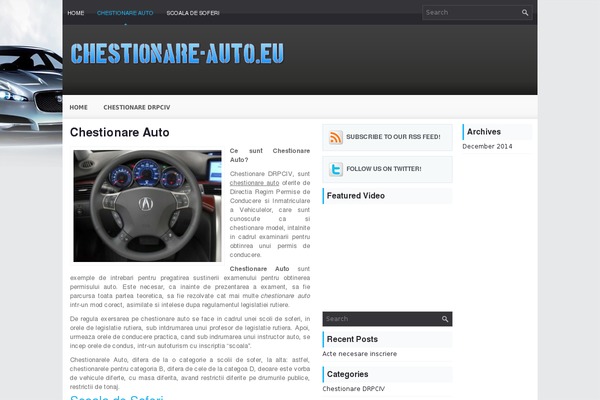Click the sidebar search magnifier icon
The height and width of the screenshot is (400, 600).
[445, 319]
